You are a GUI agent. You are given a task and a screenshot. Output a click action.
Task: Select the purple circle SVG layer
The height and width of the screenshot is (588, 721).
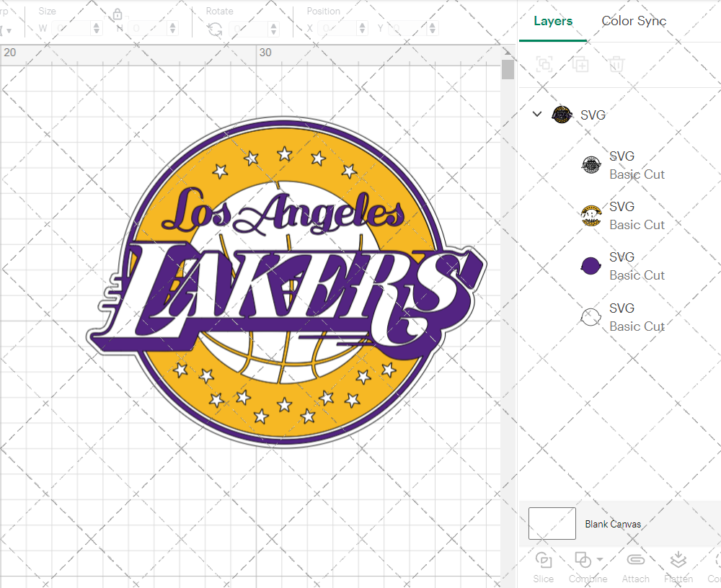point(623,266)
